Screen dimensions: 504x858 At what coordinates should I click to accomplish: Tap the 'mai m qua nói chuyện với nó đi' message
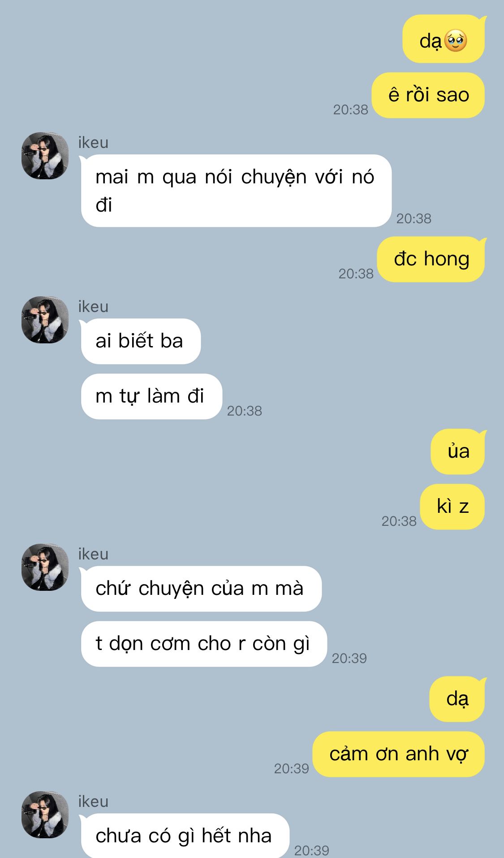point(236,191)
